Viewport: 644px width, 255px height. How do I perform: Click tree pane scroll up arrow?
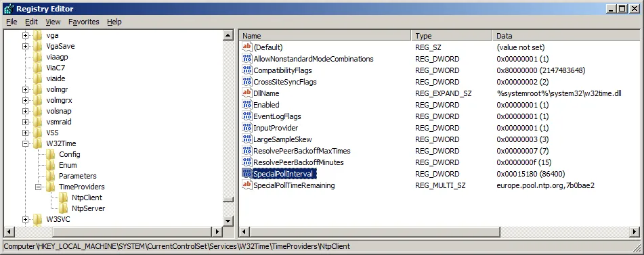point(228,36)
